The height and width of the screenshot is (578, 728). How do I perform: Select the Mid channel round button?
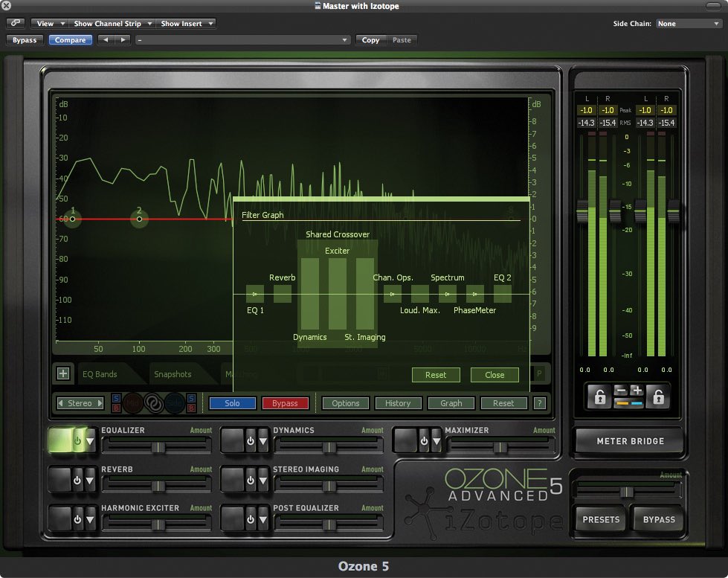[132, 403]
